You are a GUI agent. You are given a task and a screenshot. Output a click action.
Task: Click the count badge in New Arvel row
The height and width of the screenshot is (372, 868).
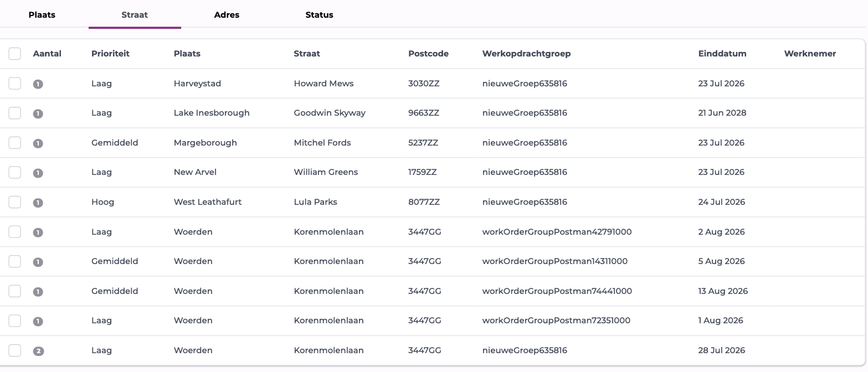point(38,173)
